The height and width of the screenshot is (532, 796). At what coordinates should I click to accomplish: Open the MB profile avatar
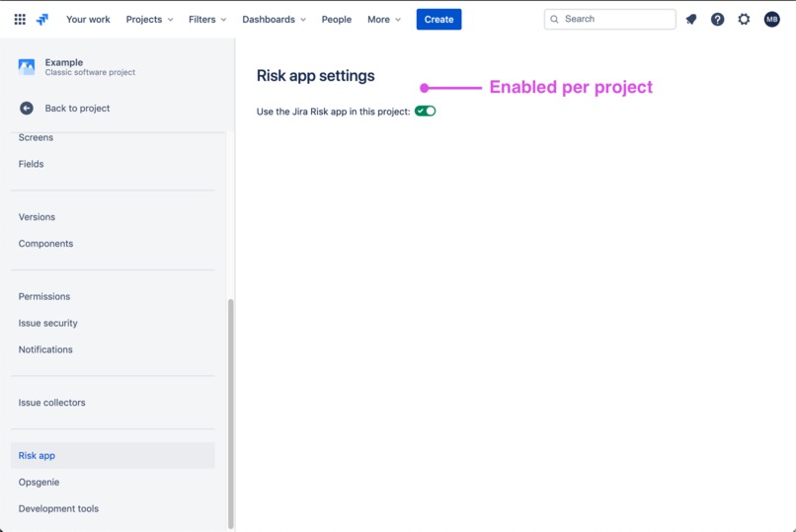pos(771,20)
